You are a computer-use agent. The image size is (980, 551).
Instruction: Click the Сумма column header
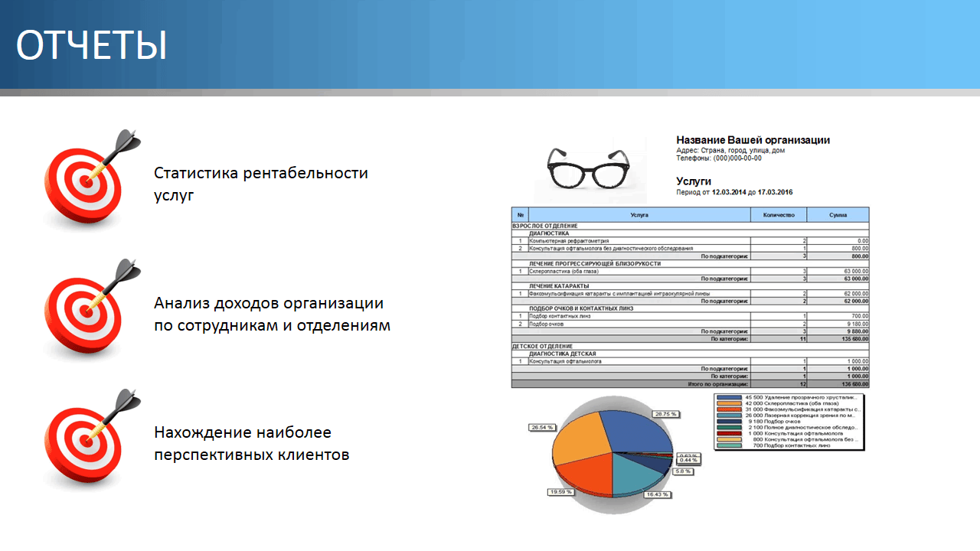coord(838,215)
